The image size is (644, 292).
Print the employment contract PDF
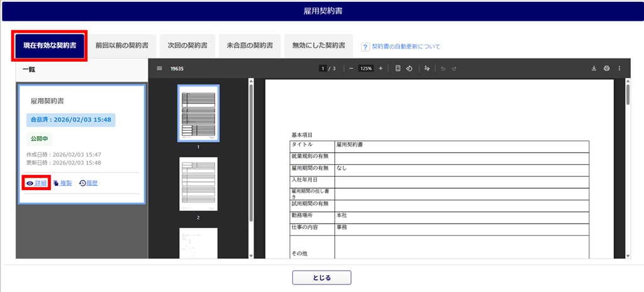tap(606, 69)
